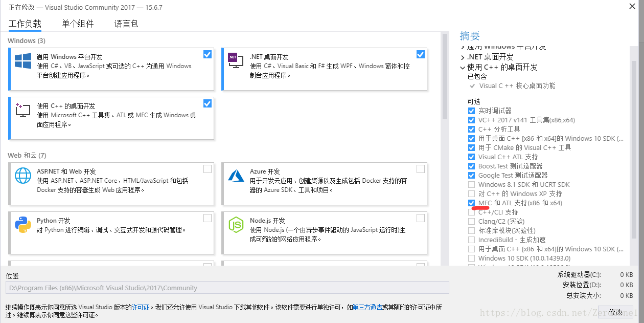Click the 安装位置(D:) label

(x=582, y=285)
